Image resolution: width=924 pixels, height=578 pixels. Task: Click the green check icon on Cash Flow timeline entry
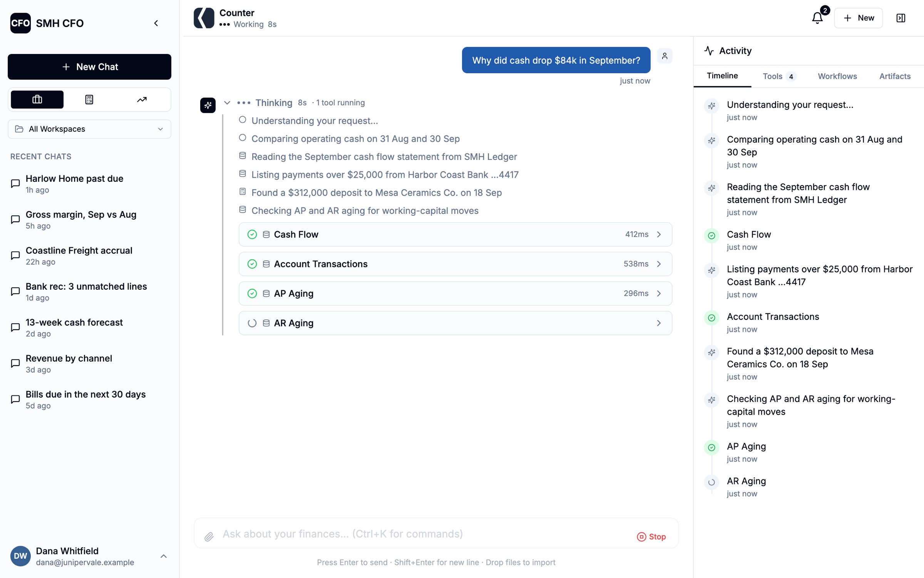coord(711,235)
